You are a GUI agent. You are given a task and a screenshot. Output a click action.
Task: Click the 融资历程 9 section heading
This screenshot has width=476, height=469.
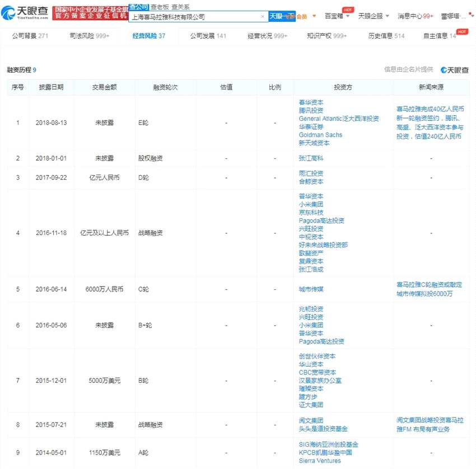(x=21, y=70)
